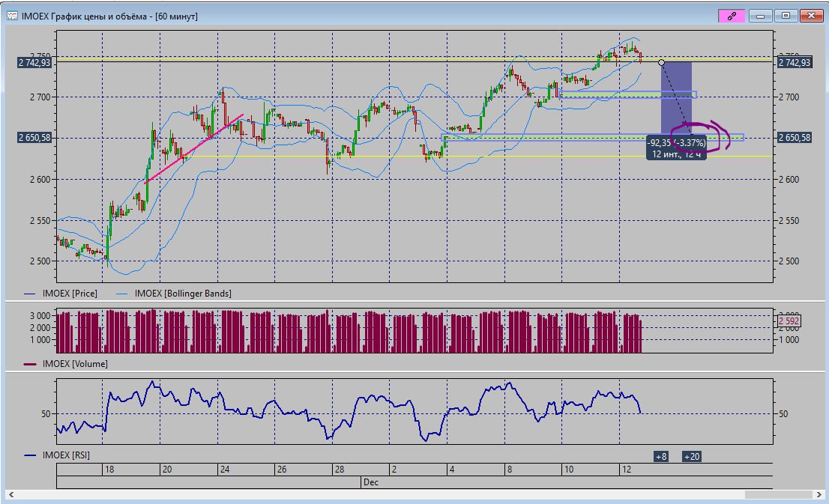Click the Dec month label on time axis
This screenshot has width=829, height=504.
click(370, 482)
